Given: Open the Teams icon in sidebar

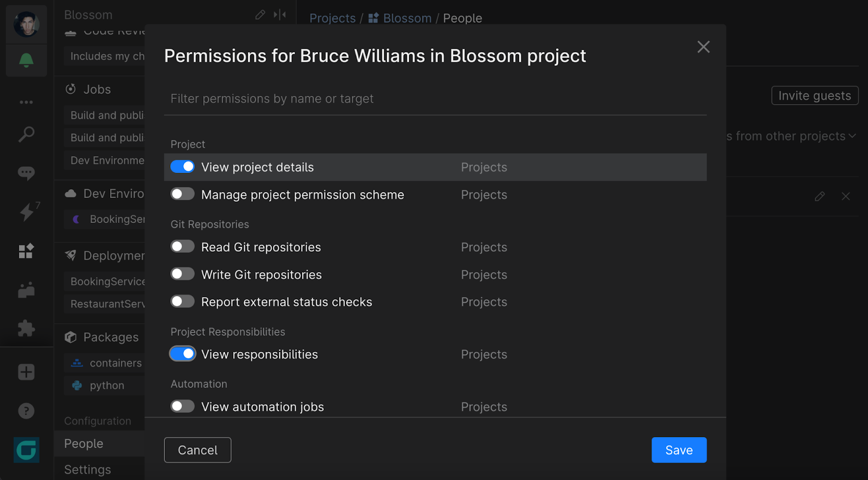Looking at the screenshot, I should click(x=26, y=290).
